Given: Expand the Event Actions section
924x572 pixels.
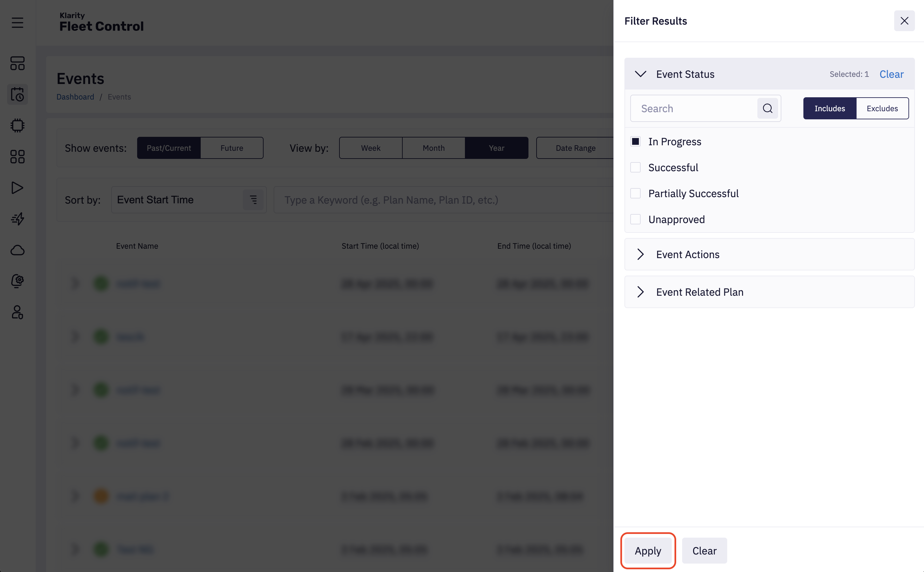Looking at the screenshot, I should (640, 254).
